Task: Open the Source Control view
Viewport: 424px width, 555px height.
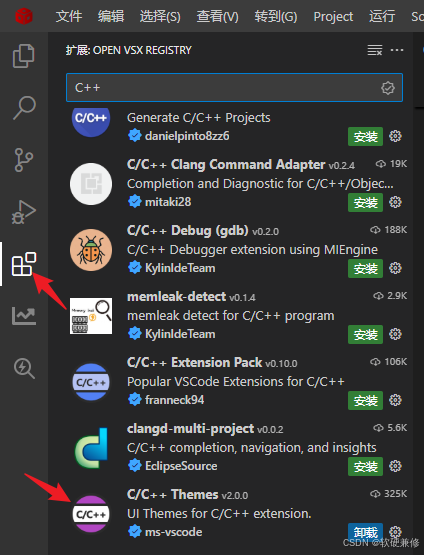Action: (x=24, y=160)
